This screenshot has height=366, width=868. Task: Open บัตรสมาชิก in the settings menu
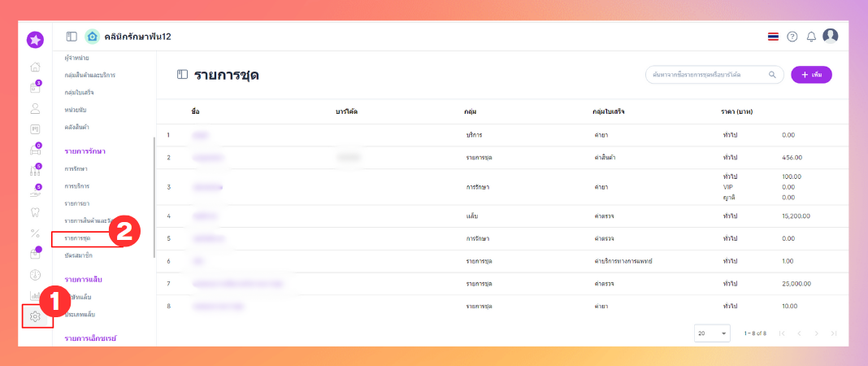(x=78, y=255)
